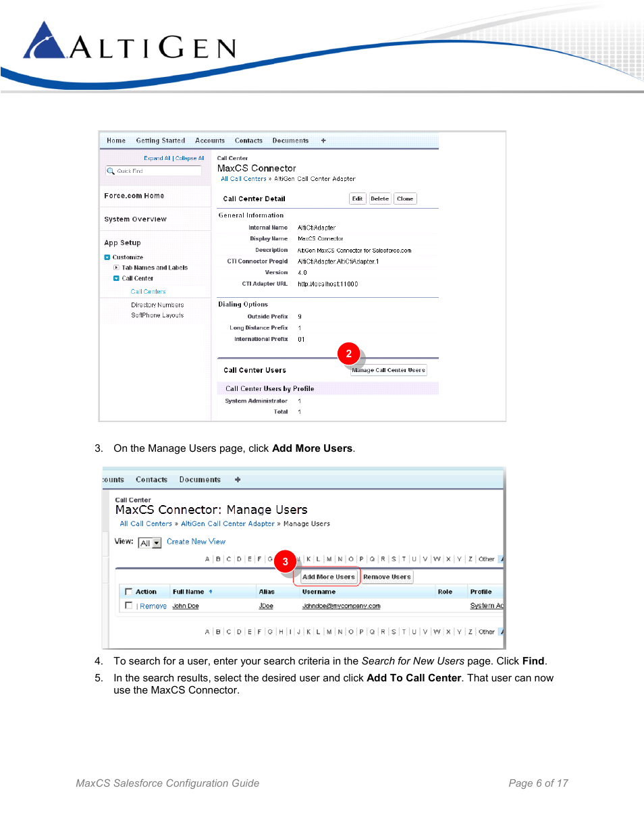Collapse the Customize tree node

point(107,257)
